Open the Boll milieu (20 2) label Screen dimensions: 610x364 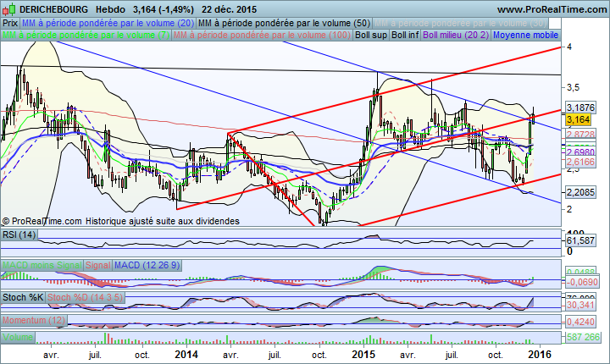click(456, 35)
